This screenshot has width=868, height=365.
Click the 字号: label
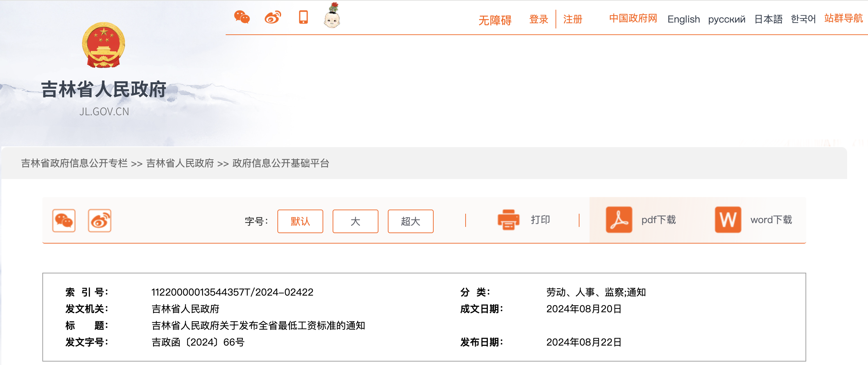coord(256,221)
